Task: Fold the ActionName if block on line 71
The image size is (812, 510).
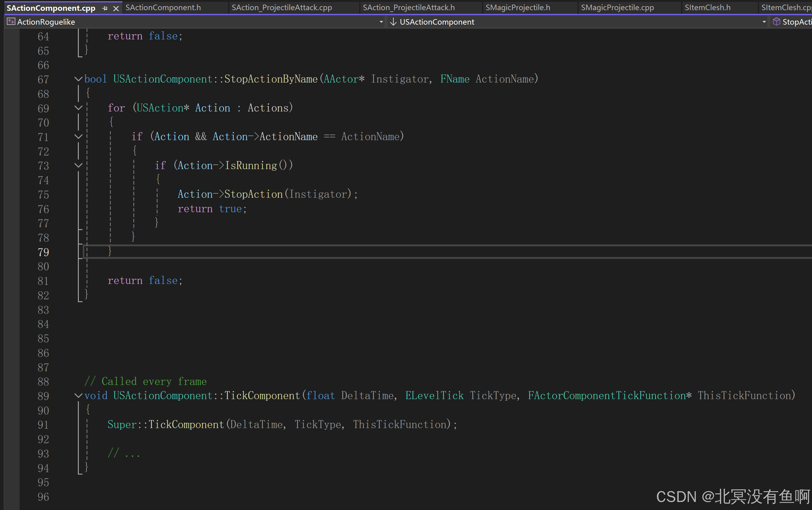Action: 78,137
